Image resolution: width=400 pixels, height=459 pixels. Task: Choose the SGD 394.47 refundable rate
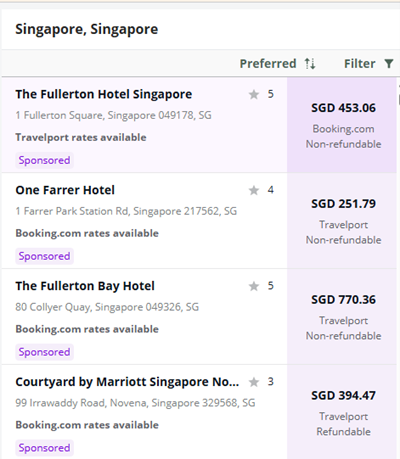point(342,412)
